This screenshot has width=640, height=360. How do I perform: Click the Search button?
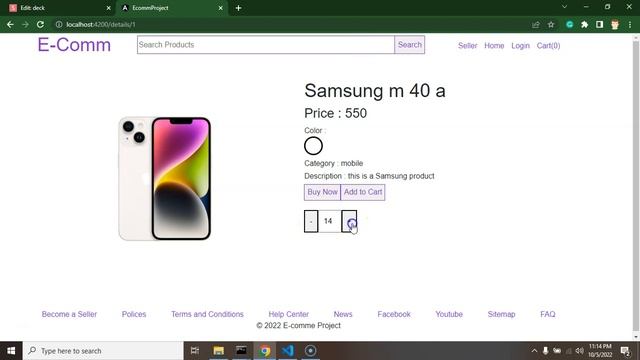tap(409, 44)
